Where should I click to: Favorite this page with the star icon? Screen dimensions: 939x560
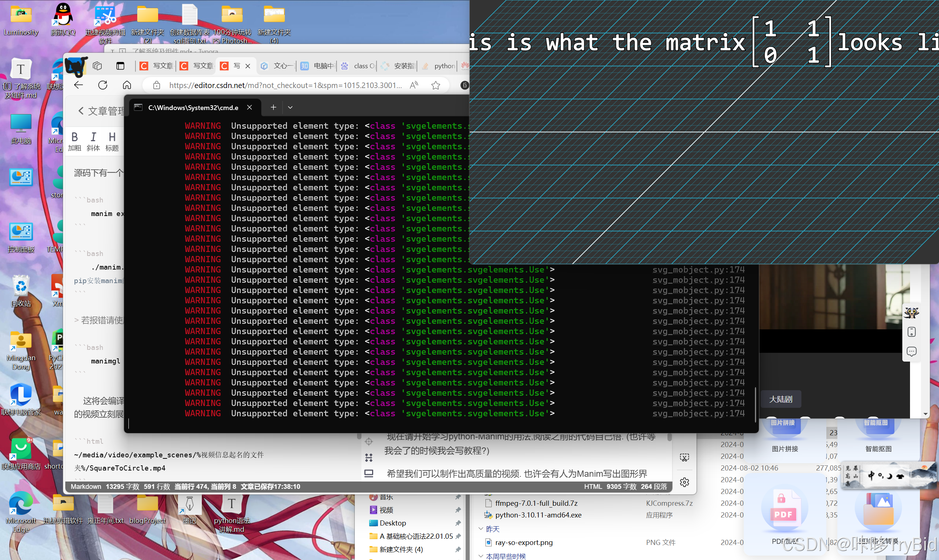click(436, 85)
